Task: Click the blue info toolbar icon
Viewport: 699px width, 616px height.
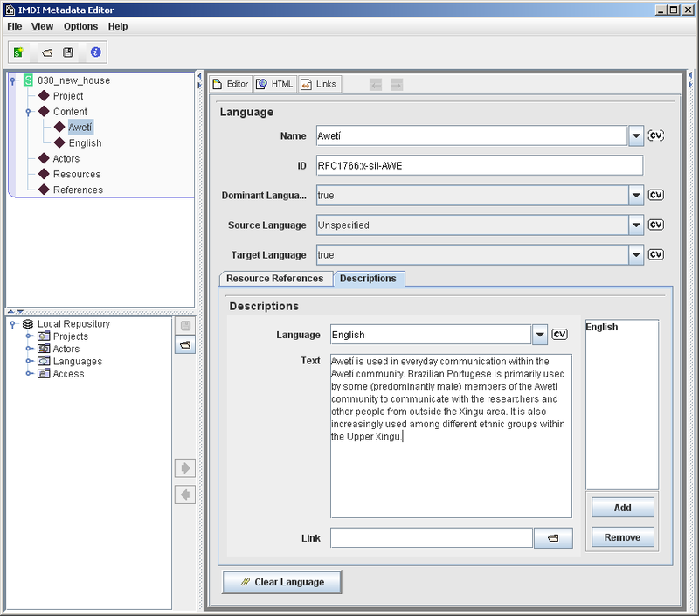Action: pos(95,52)
